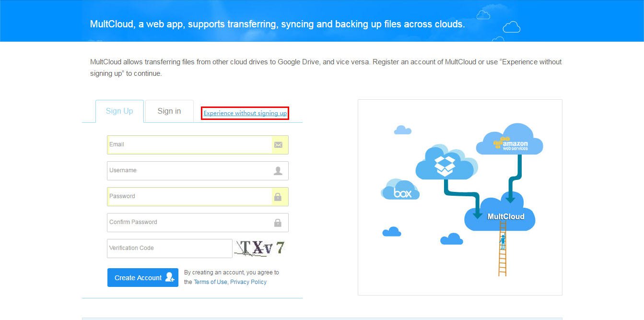Click the user silhouette icon in Username field
Screen dimensions: 644x320
[x=278, y=171]
